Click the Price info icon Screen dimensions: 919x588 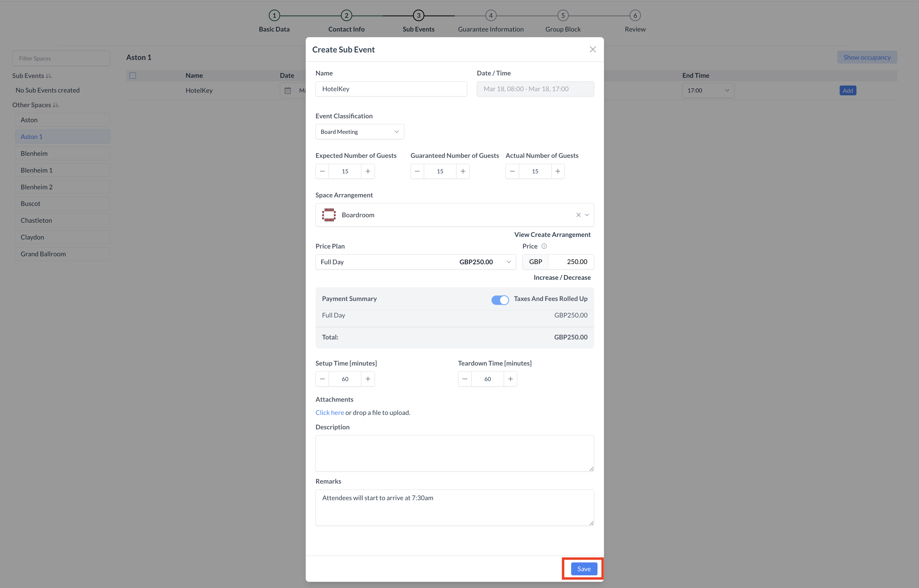point(544,246)
